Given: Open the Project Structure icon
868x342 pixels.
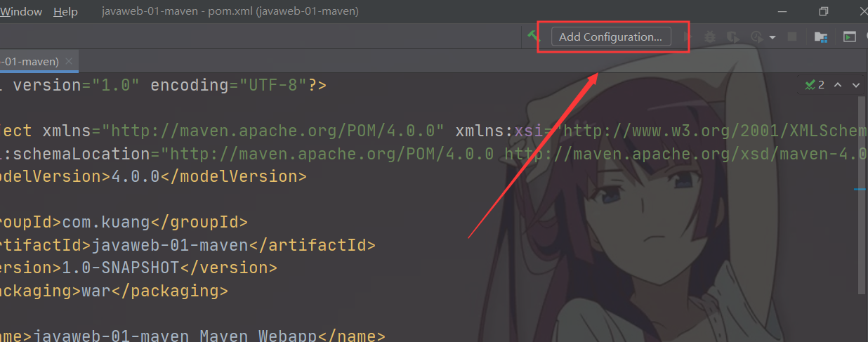Looking at the screenshot, I should pyautogui.click(x=821, y=37).
